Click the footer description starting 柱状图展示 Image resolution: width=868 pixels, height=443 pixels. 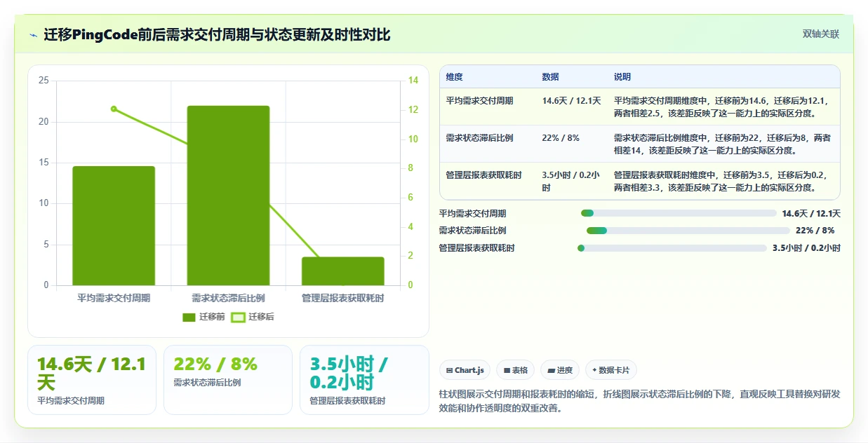click(639, 401)
